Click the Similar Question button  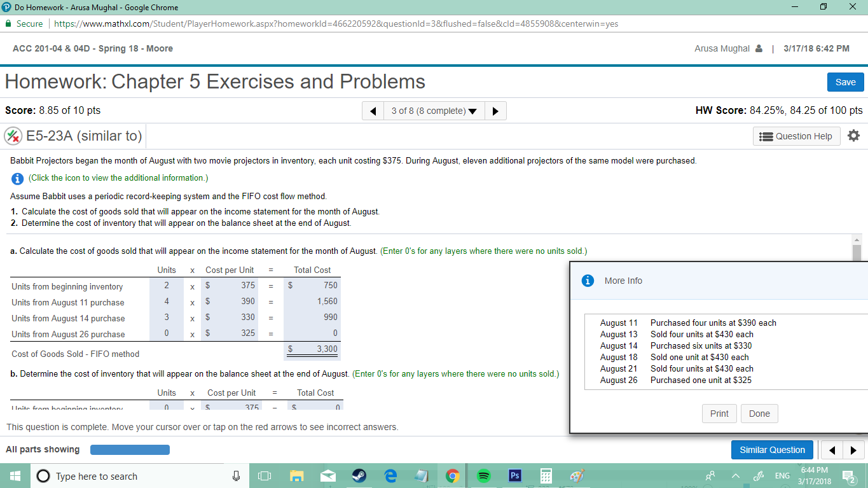coord(772,450)
